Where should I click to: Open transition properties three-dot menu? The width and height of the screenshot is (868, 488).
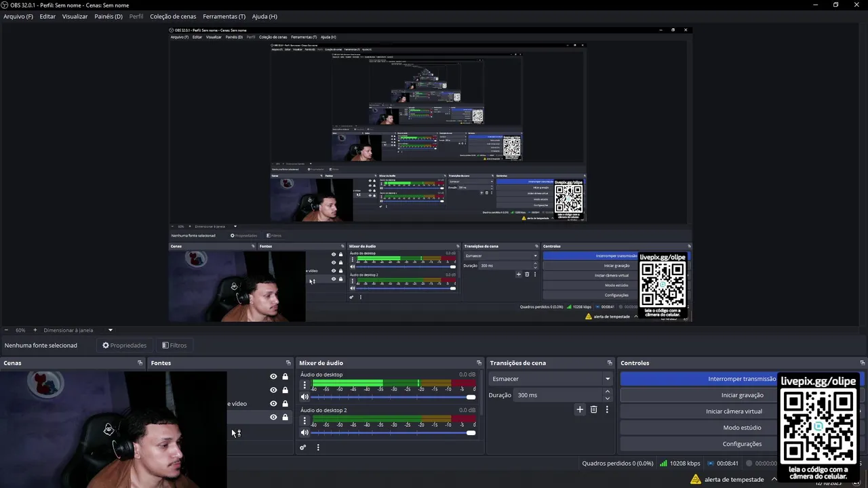tap(607, 409)
